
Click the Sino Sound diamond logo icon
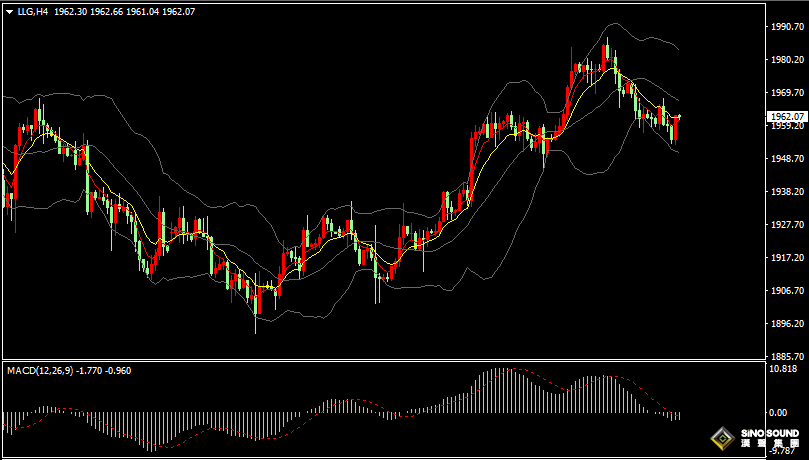pyautogui.click(x=720, y=438)
